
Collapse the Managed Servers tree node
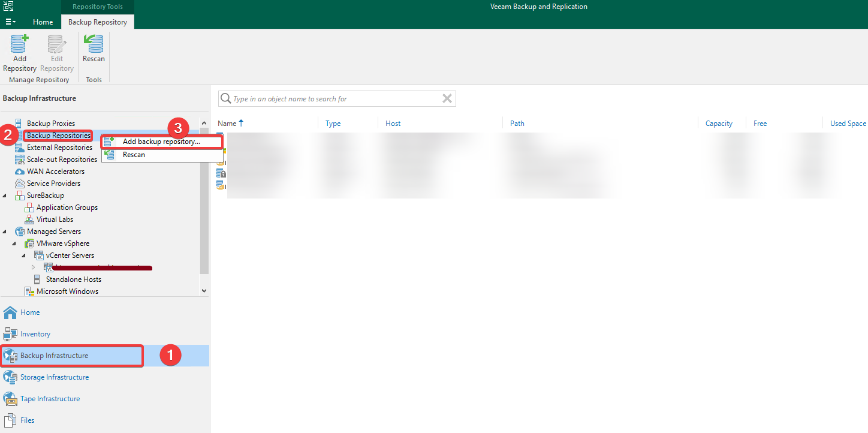(x=5, y=231)
